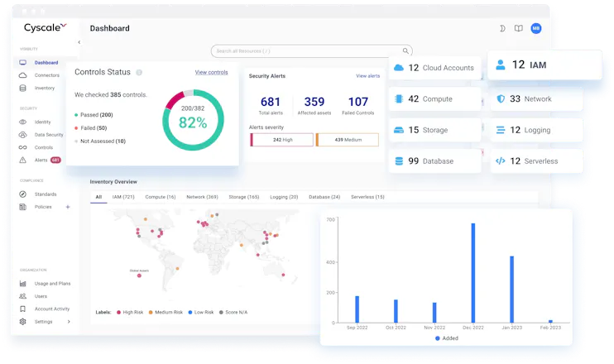Screen dimensions: 614x364
Task: Collapse the sidebar with the chevron arrow
Action: click(x=79, y=42)
